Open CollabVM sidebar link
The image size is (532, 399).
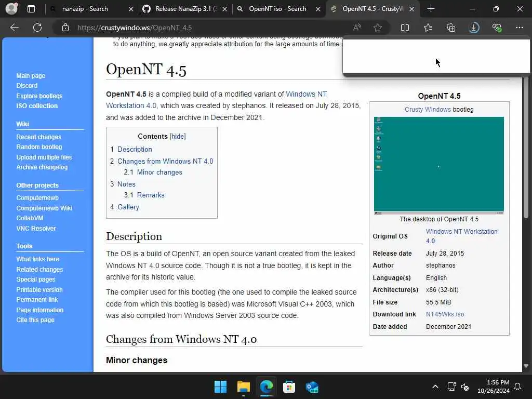pyautogui.click(x=30, y=218)
